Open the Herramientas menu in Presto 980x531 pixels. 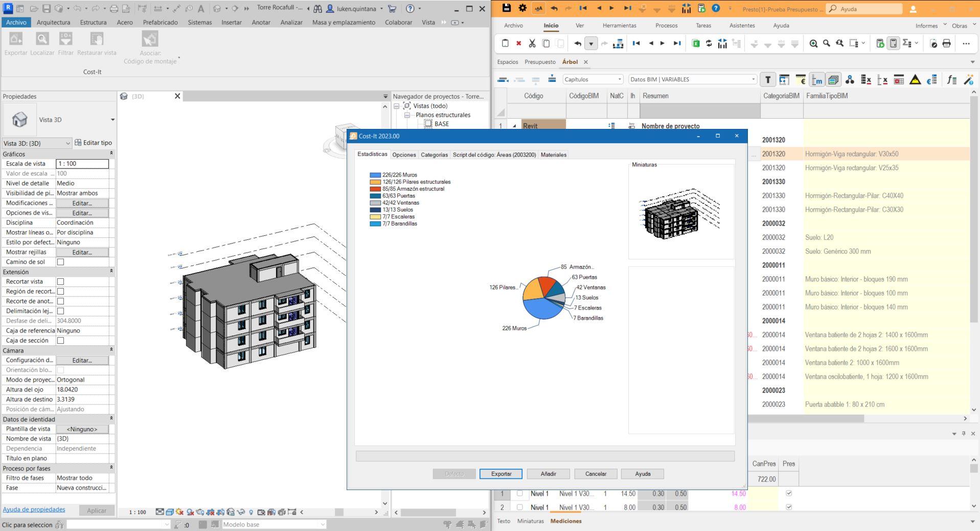point(619,26)
